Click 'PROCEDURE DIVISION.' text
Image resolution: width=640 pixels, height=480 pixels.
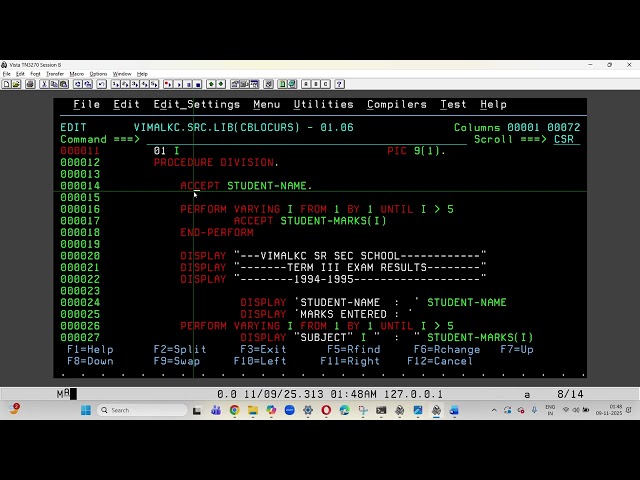tap(216, 162)
